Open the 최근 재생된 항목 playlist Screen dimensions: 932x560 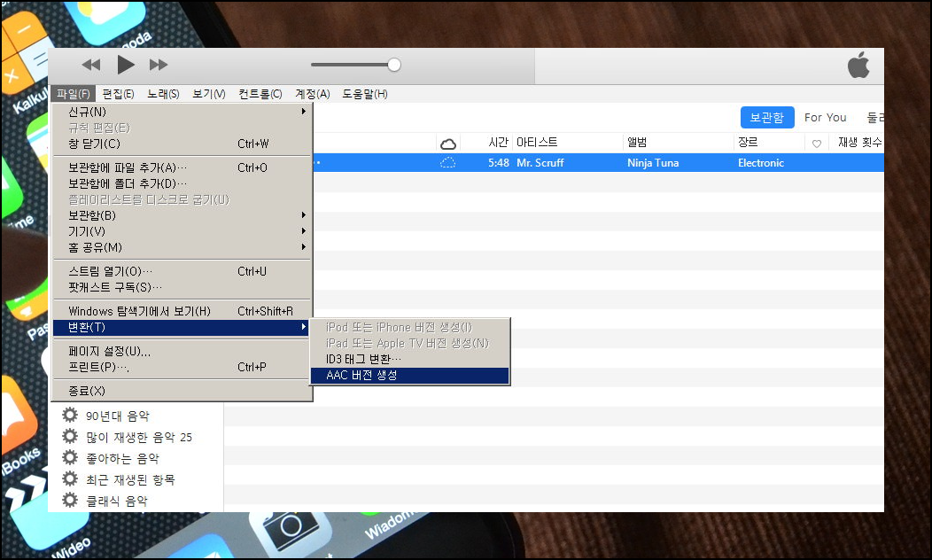(x=131, y=479)
